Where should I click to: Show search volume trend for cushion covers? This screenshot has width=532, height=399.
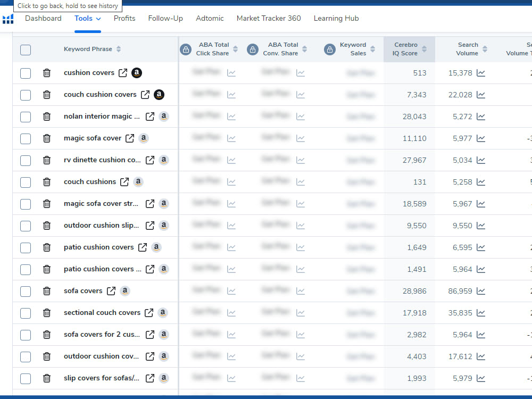[481, 73]
